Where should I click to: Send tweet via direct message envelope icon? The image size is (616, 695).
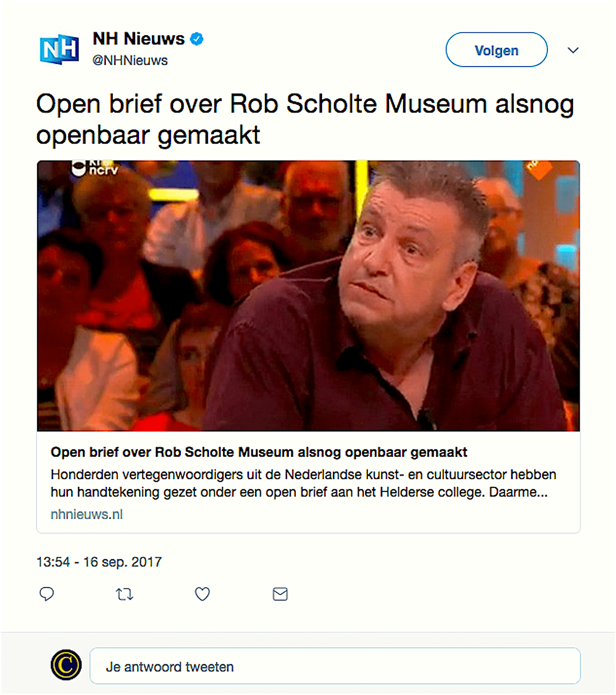[x=280, y=594]
